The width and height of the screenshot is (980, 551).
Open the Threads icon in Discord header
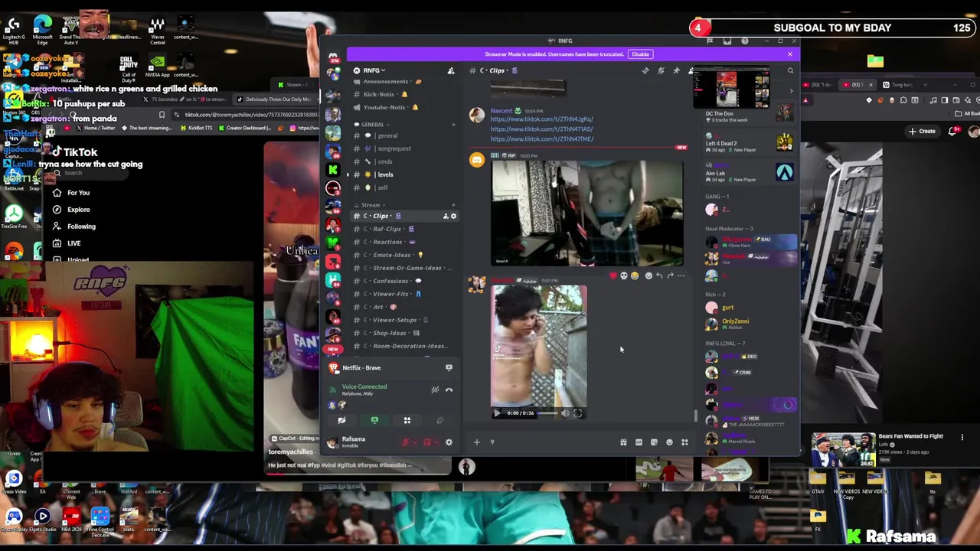pyautogui.click(x=645, y=70)
